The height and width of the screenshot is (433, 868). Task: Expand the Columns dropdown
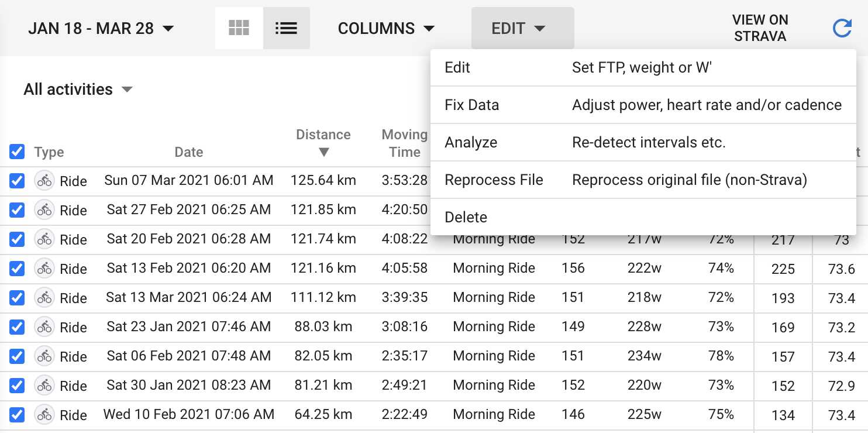coord(386,28)
